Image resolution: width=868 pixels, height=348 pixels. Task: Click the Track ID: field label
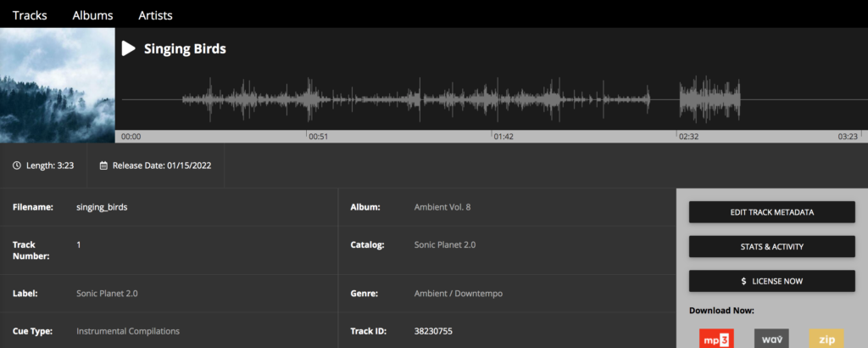click(x=368, y=331)
